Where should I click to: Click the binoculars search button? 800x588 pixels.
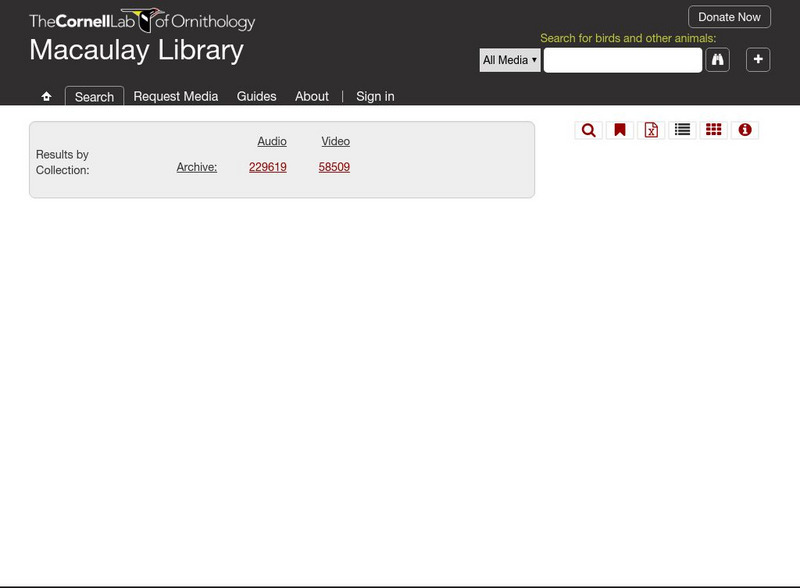pyautogui.click(x=717, y=60)
